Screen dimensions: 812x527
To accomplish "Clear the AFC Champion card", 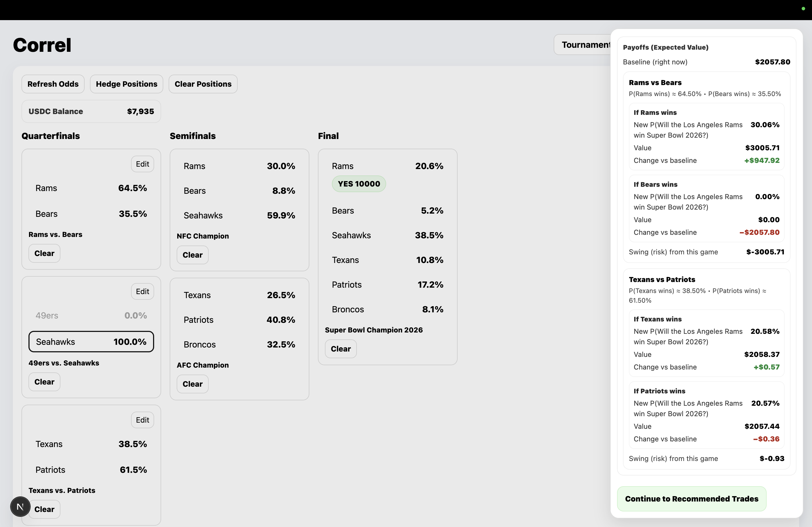I will (x=193, y=384).
